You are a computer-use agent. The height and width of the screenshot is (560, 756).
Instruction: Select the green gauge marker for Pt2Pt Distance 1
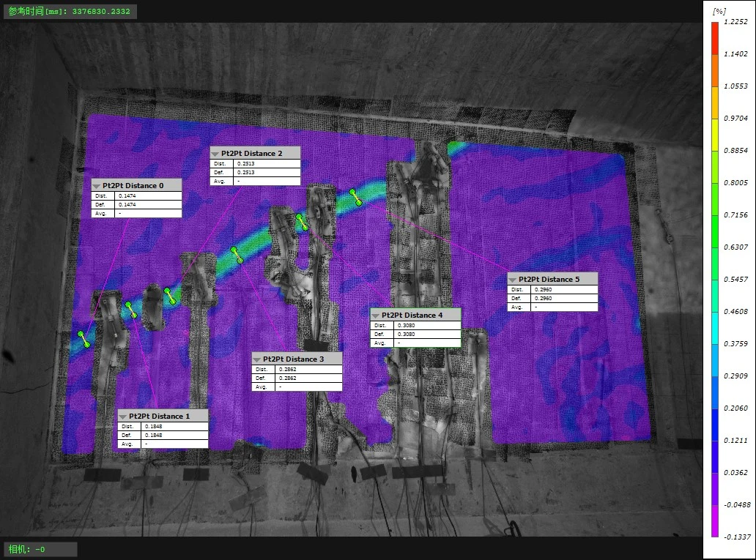pyautogui.click(x=131, y=309)
